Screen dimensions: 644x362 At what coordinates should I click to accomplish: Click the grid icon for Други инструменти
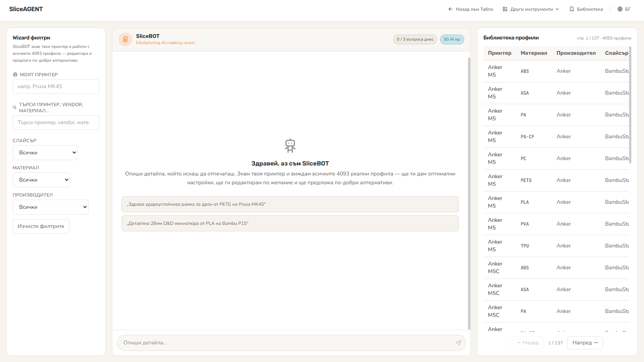[x=505, y=9]
